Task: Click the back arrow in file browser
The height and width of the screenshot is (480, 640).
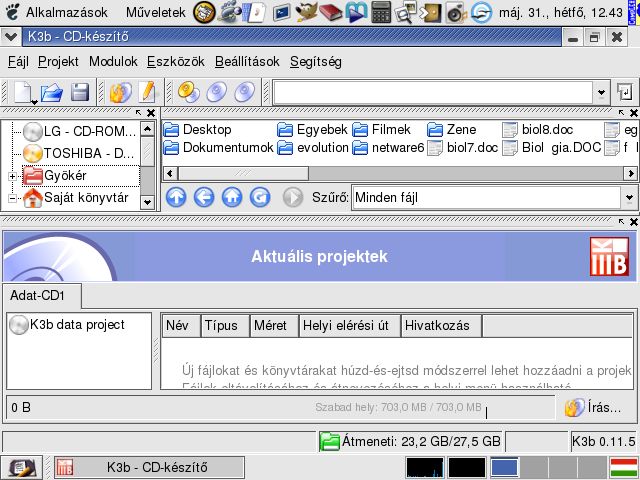Action: pos(204,197)
